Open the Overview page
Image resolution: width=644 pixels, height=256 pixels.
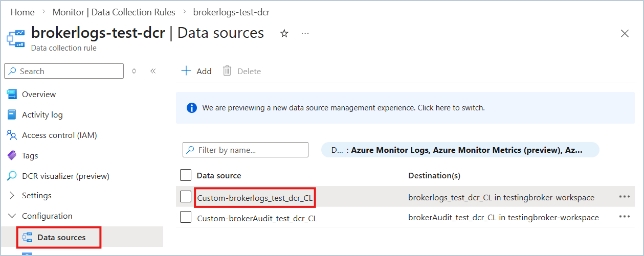39,94
